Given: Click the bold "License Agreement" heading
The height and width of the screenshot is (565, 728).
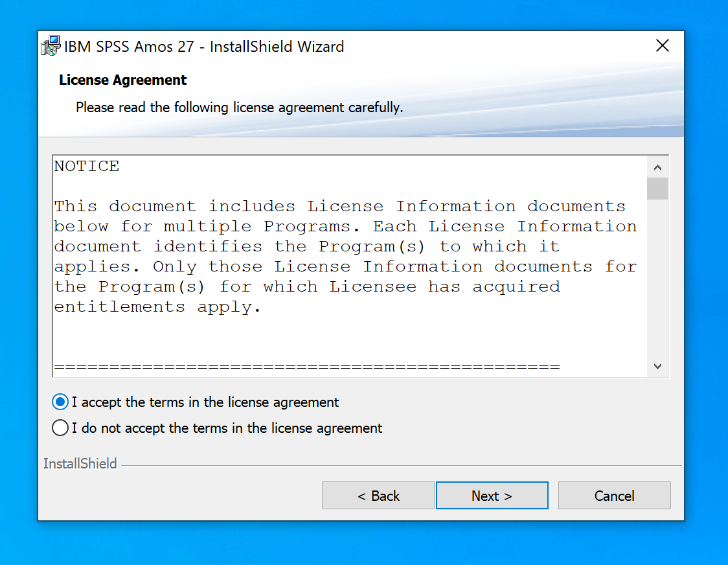Looking at the screenshot, I should [122, 80].
